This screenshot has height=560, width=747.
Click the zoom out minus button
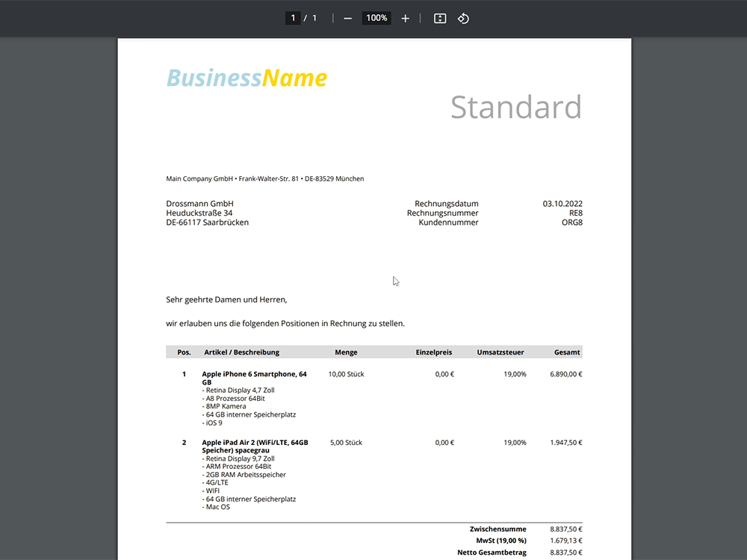pos(347,18)
